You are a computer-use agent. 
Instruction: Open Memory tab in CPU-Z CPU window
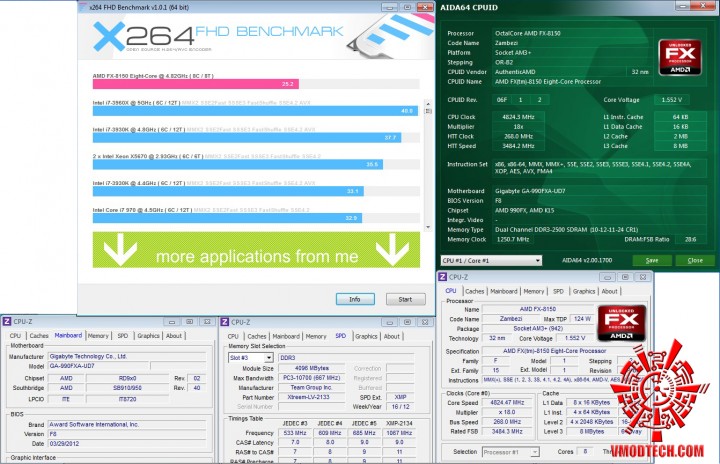(x=534, y=291)
